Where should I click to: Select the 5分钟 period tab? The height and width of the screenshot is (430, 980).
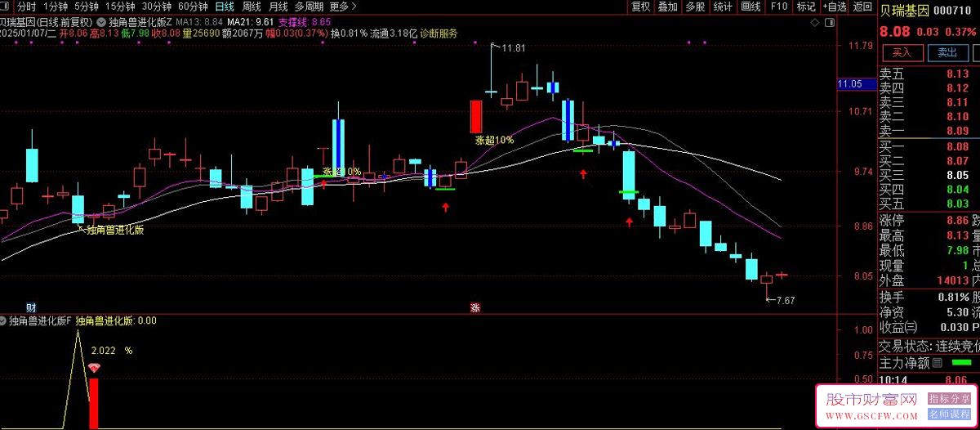tap(86, 7)
